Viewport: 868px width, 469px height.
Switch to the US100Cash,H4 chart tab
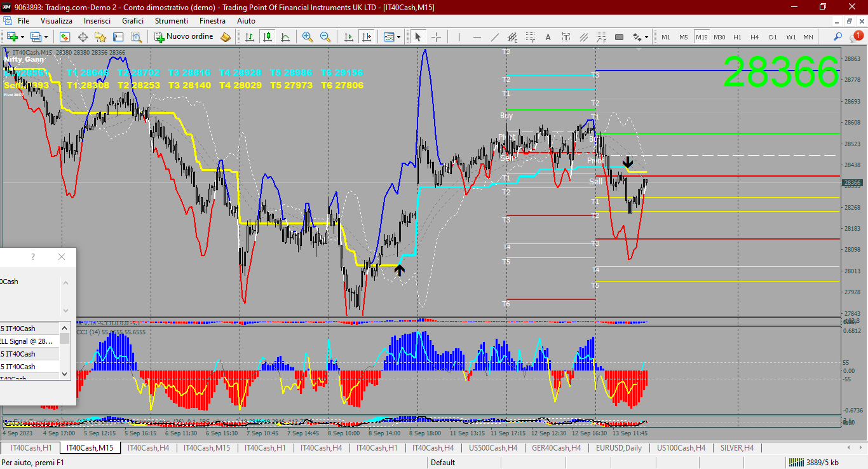681,448
